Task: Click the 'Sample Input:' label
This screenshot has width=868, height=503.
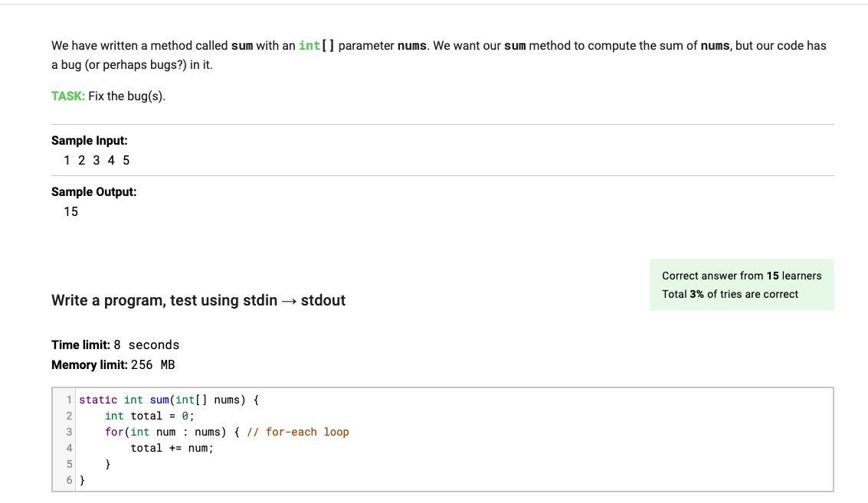Action: pos(90,140)
